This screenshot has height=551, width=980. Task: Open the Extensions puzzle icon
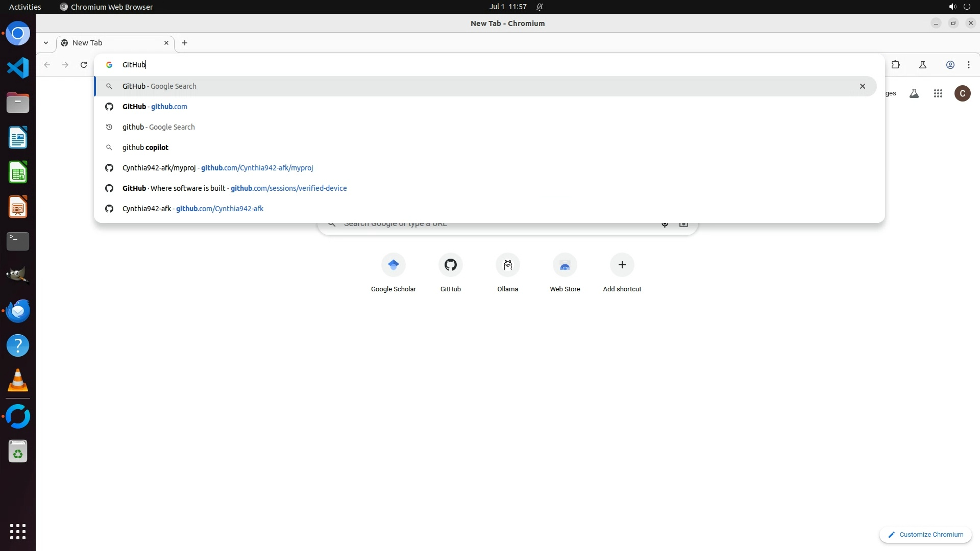(895, 65)
